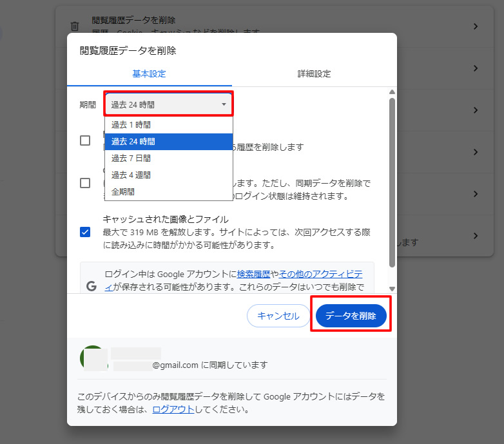Switch to the 詳細設定 tab
Image resolution: width=504 pixels, height=444 pixels.
click(314, 73)
